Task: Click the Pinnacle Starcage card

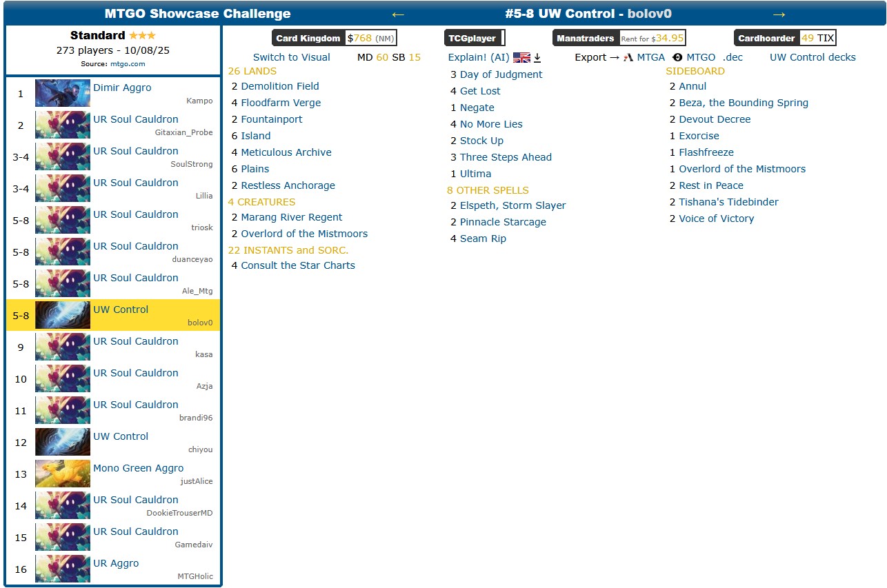Action: [x=503, y=222]
